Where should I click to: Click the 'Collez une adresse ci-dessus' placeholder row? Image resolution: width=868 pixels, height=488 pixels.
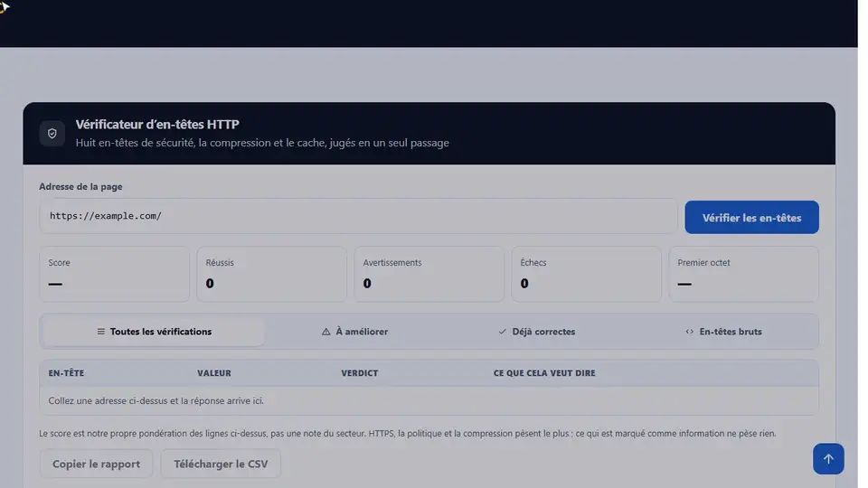click(429, 400)
